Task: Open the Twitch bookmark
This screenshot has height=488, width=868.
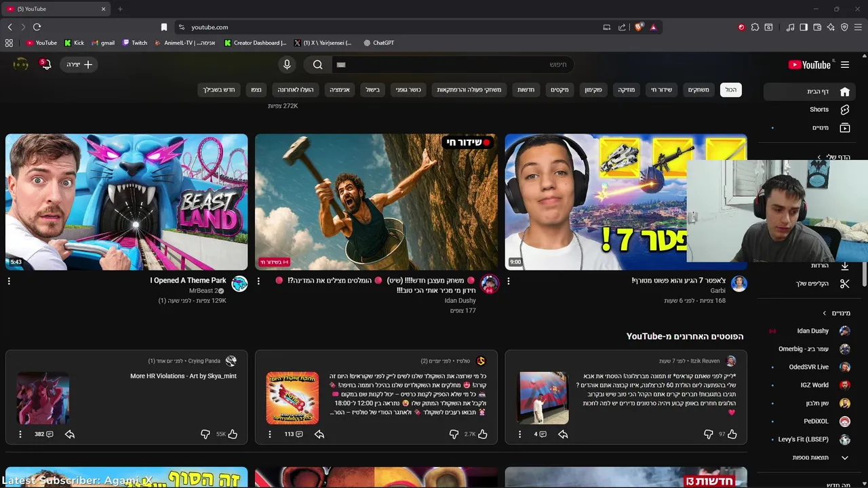Action: (x=135, y=43)
